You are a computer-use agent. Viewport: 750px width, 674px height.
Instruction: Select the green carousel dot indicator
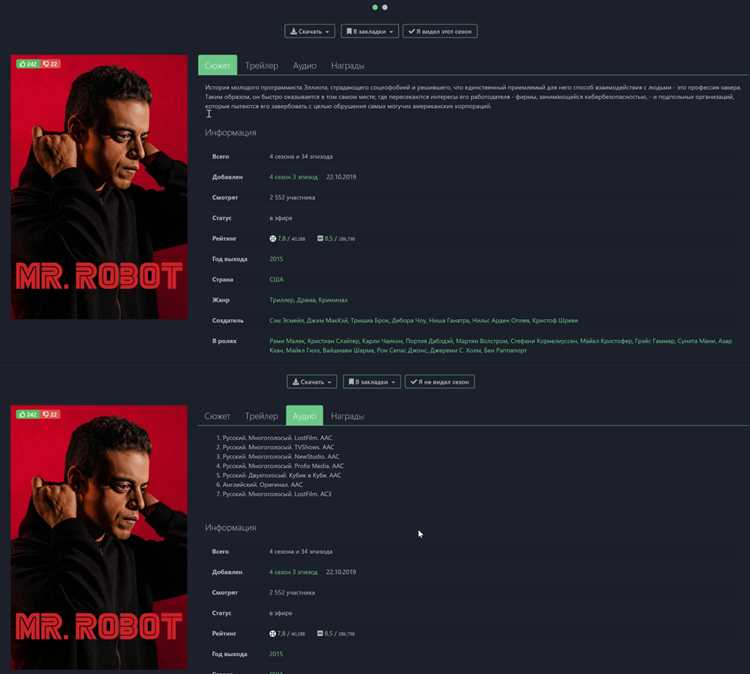375,7
